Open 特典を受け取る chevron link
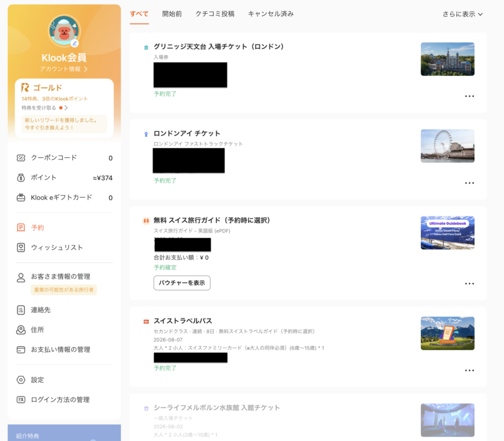504x441 pixels. click(x=45, y=107)
